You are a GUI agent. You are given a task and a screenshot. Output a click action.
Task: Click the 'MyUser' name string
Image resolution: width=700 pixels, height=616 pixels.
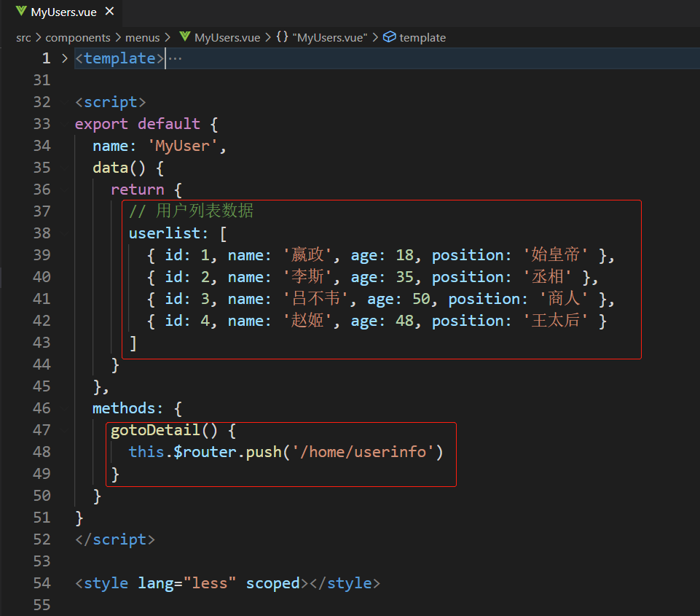point(182,146)
